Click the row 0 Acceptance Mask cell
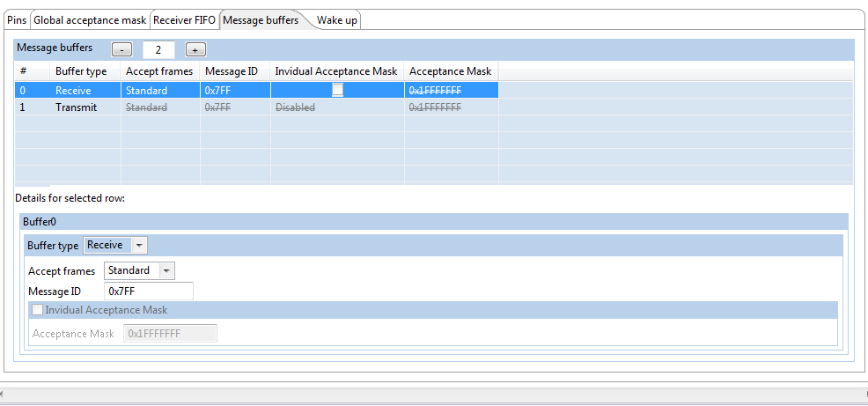The height and width of the screenshot is (406, 868). point(451,91)
